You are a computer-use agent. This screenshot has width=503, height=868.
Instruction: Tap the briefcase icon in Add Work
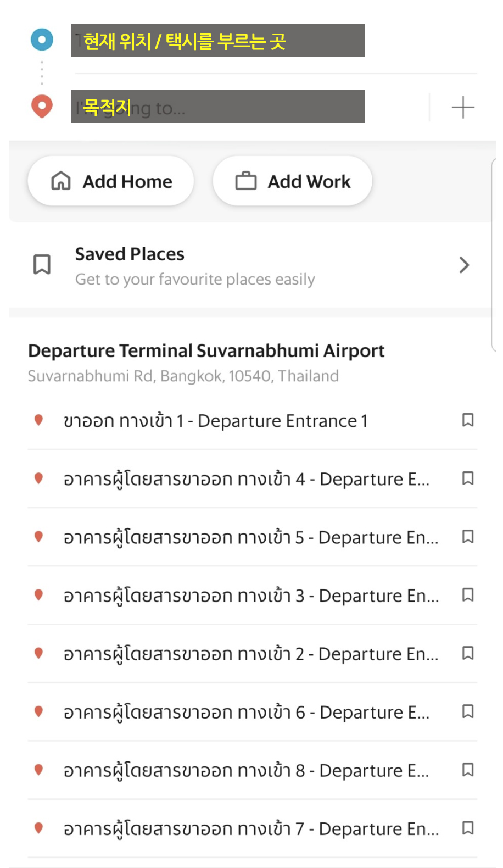pos(246,181)
